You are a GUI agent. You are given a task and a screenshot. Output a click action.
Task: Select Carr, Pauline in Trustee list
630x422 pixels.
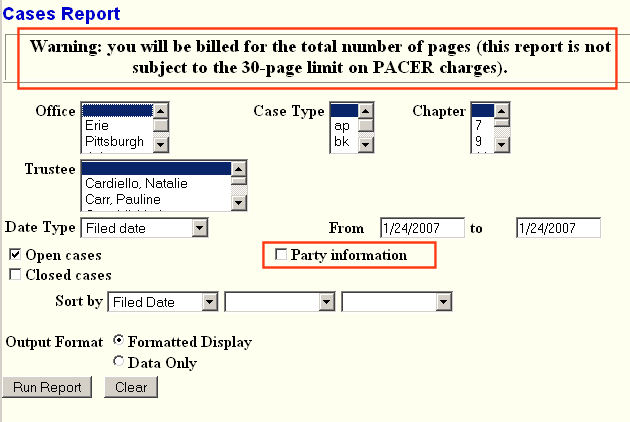156,199
